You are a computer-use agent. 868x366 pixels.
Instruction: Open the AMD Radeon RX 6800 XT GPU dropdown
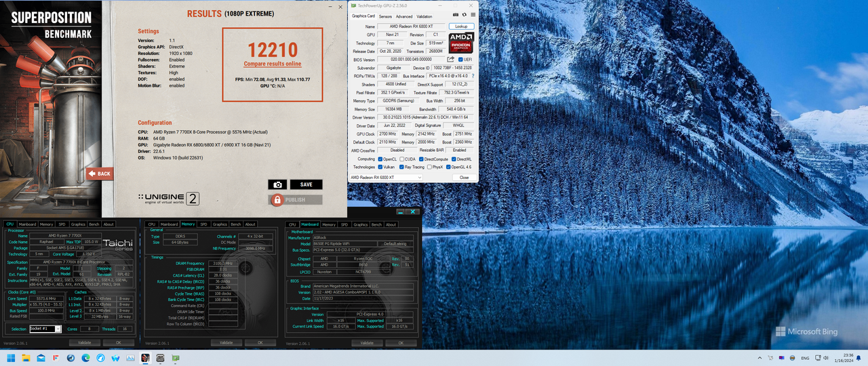[385, 178]
